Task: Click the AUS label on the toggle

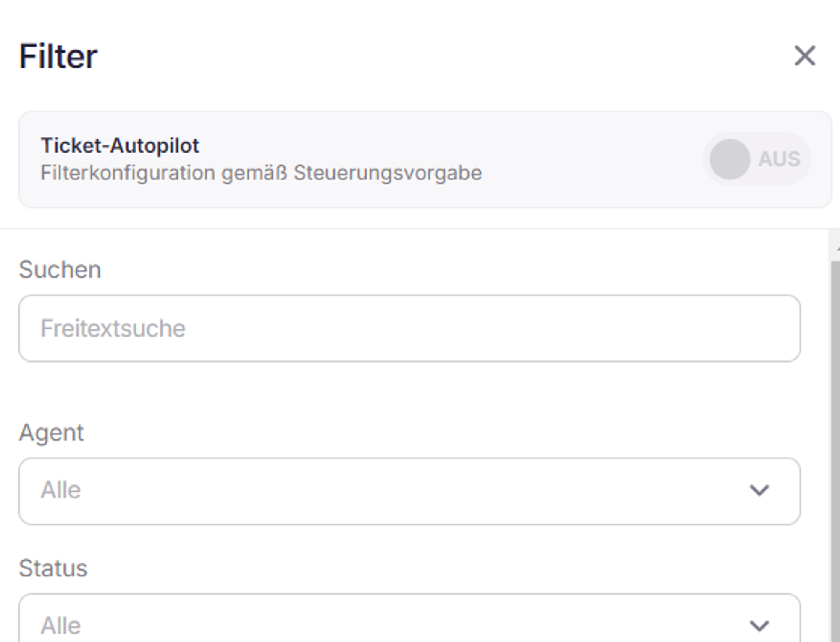Action: pos(779,159)
